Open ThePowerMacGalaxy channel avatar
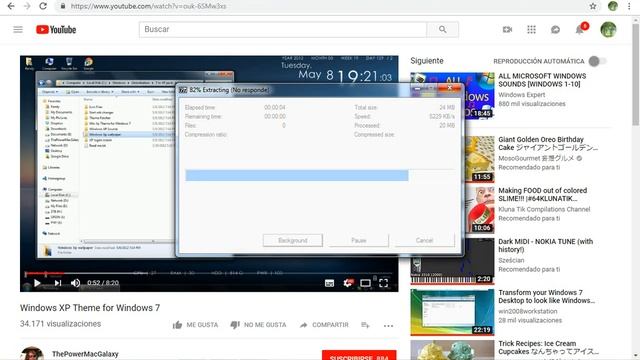This screenshot has height=360, width=640. point(32,353)
